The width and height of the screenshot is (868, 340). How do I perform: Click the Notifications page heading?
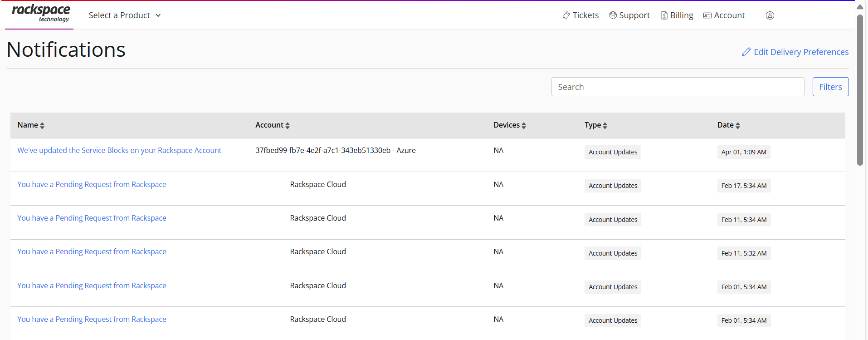(x=66, y=49)
